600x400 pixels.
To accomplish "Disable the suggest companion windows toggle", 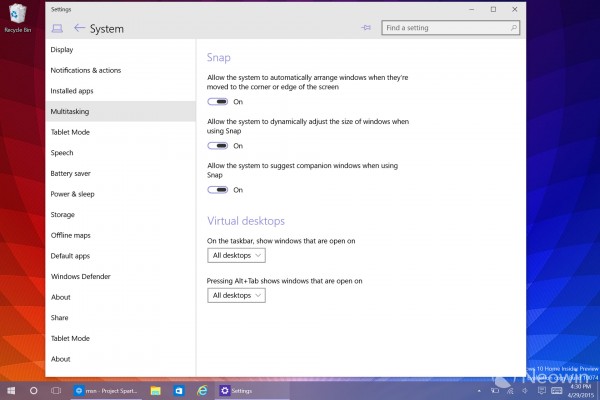I will click(218, 190).
